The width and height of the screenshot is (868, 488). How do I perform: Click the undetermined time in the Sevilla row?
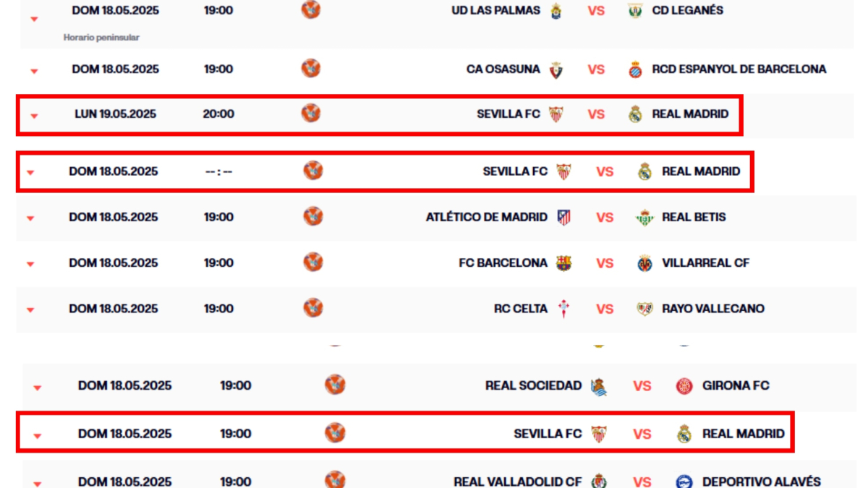218,172
